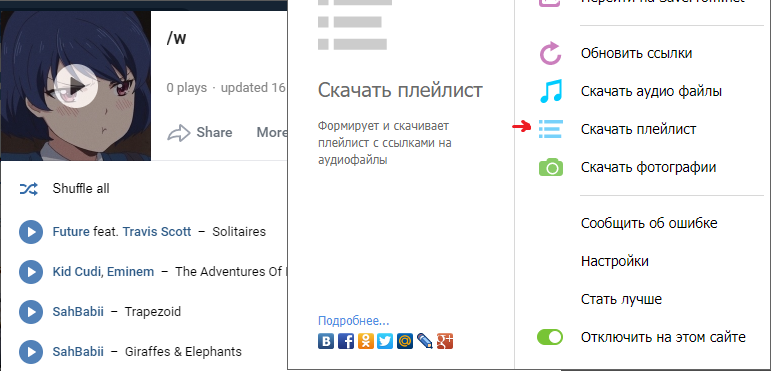Share via Google Plus icon

click(445, 341)
